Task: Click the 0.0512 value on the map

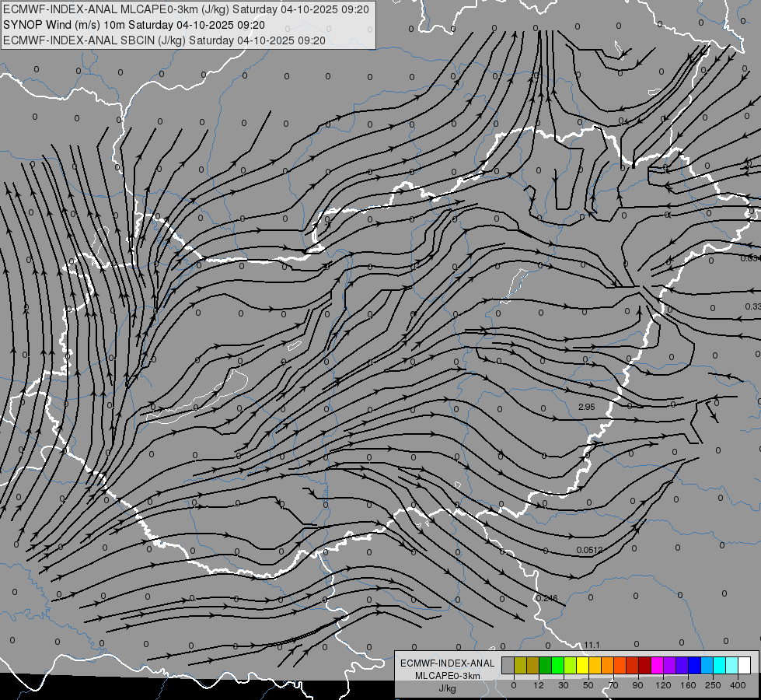Action: tap(590, 550)
